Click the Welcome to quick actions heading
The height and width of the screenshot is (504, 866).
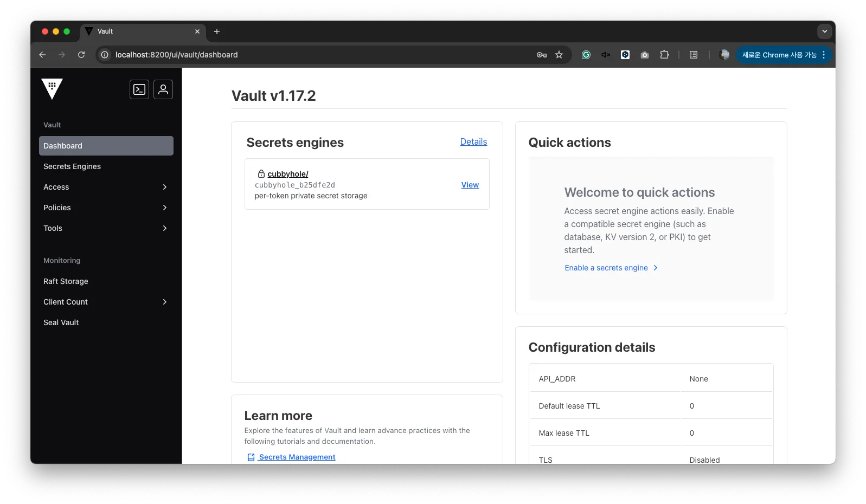639,192
